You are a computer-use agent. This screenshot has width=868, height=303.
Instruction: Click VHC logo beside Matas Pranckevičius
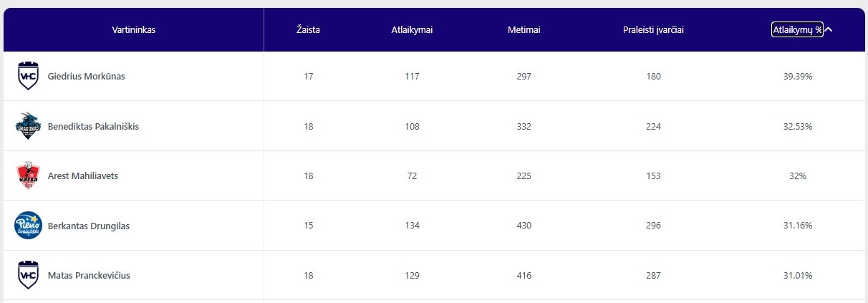pos(28,275)
